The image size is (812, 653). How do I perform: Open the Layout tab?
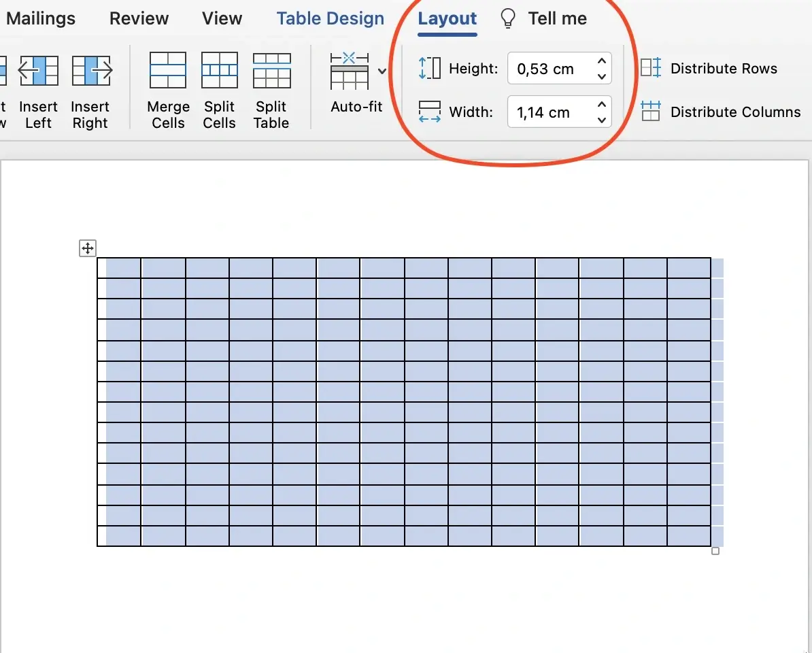pyautogui.click(x=447, y=18)
